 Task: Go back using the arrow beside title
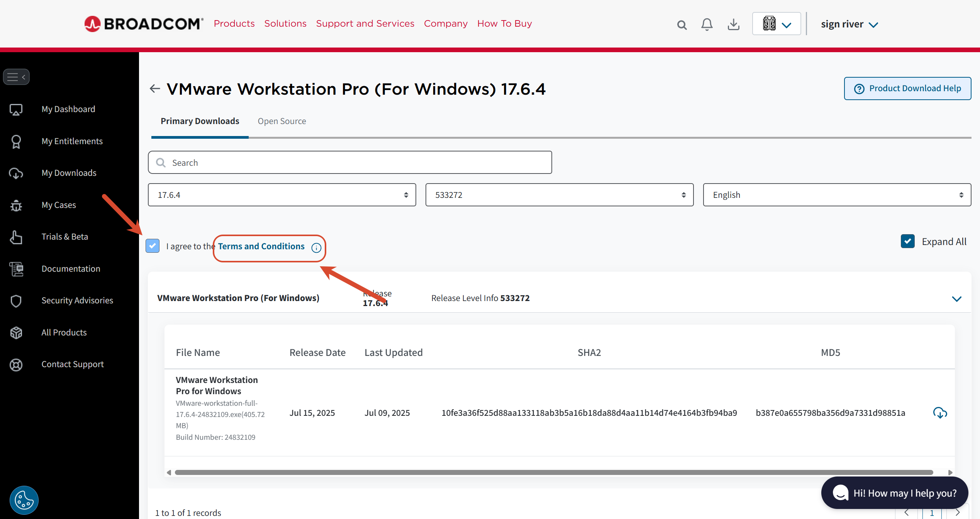click(x=155, y=89)
